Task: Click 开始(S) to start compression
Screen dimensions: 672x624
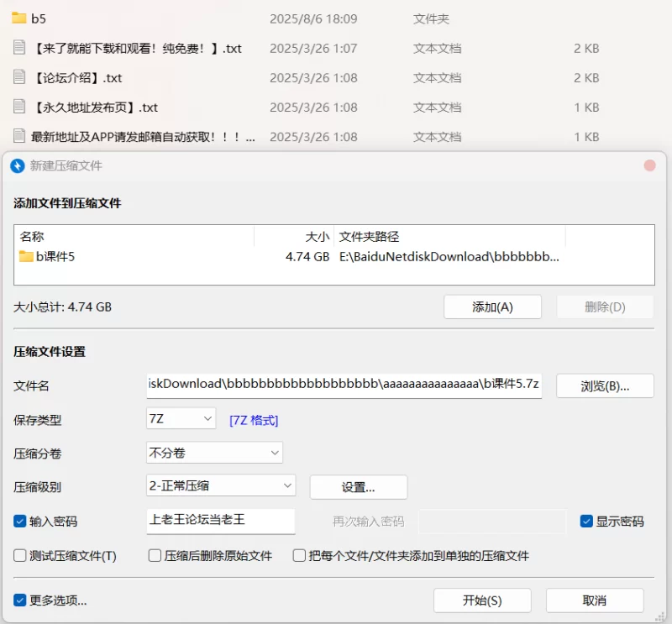Action: click(482, 600)
